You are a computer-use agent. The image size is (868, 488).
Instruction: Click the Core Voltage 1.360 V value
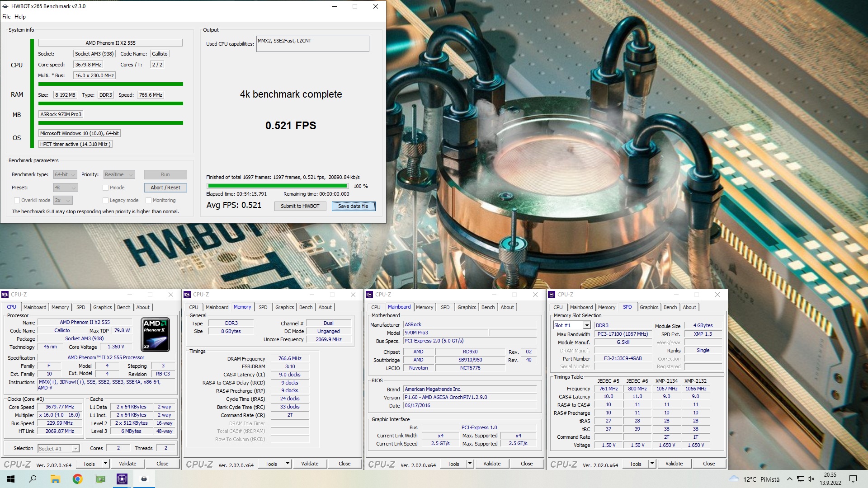[116, 347]
